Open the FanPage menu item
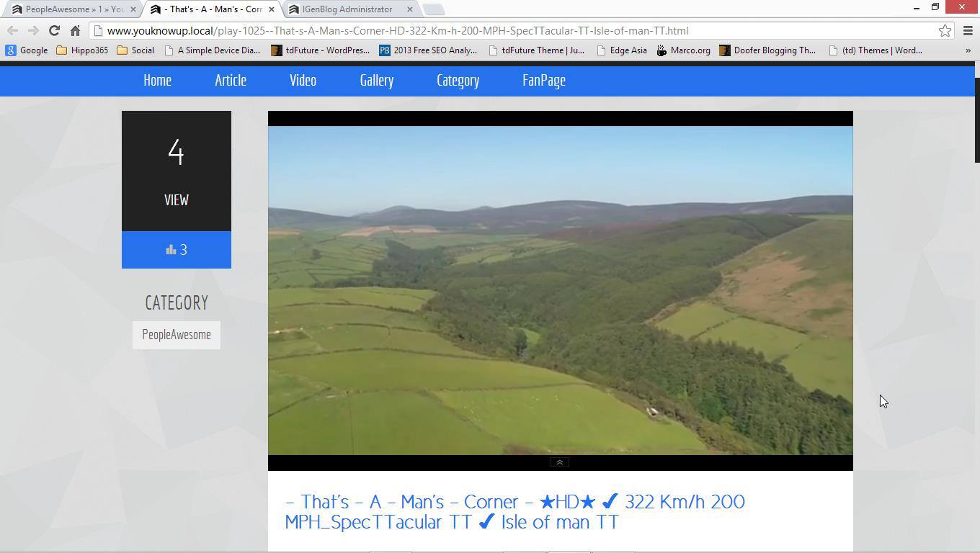Viewport: 980px width, 553px height. (544, 81)
